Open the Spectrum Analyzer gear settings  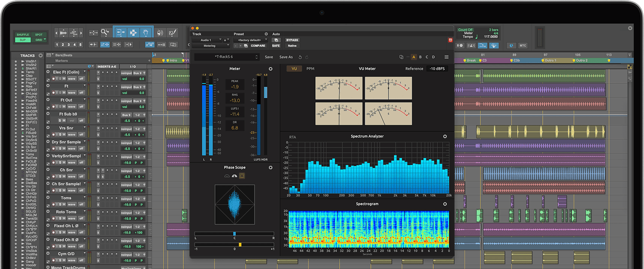click(445, 136)
